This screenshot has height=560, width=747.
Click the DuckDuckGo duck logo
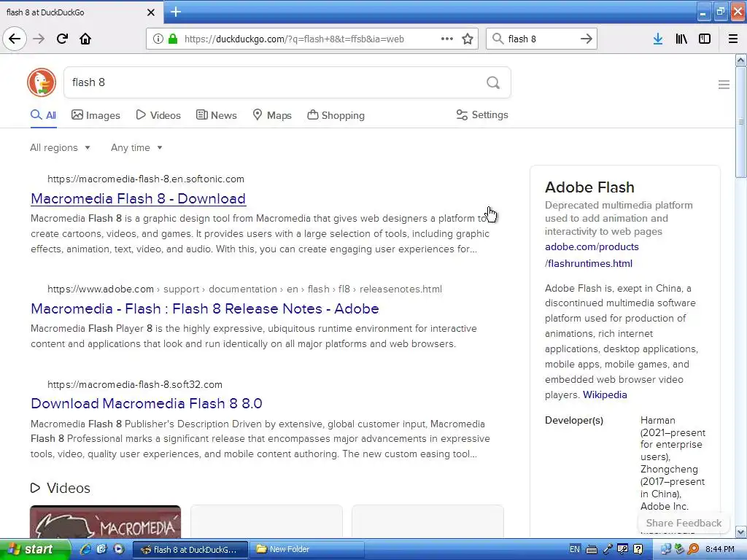click(x=42, y=82)
